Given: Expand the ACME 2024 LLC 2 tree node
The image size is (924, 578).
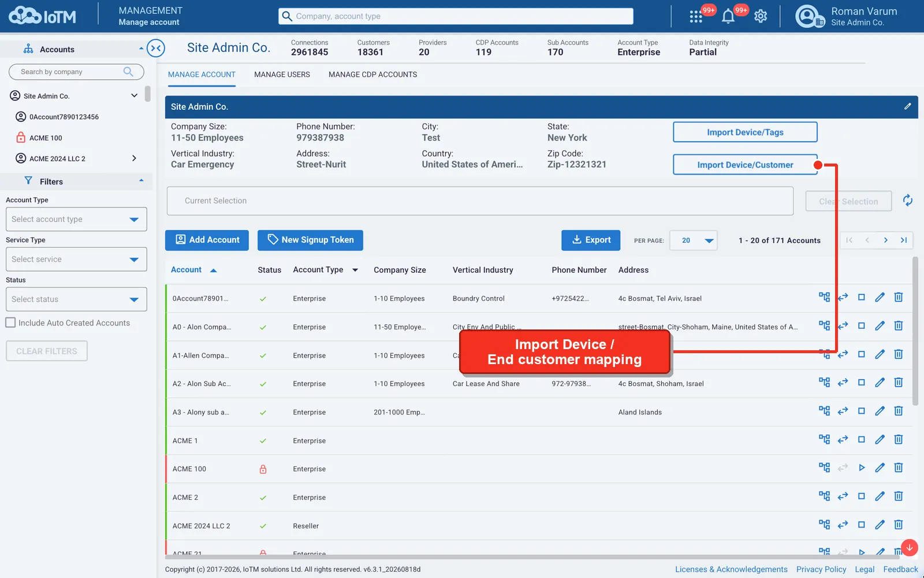Looking at the screenshot, I should (134, 158).
